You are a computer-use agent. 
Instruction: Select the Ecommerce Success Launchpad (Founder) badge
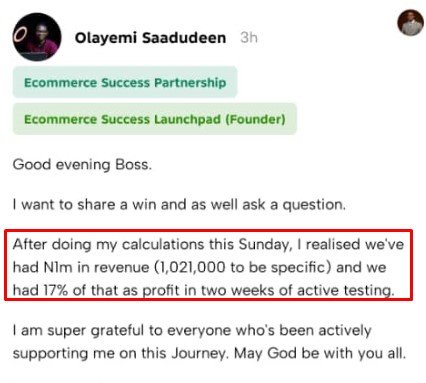(x=155, y=119)
